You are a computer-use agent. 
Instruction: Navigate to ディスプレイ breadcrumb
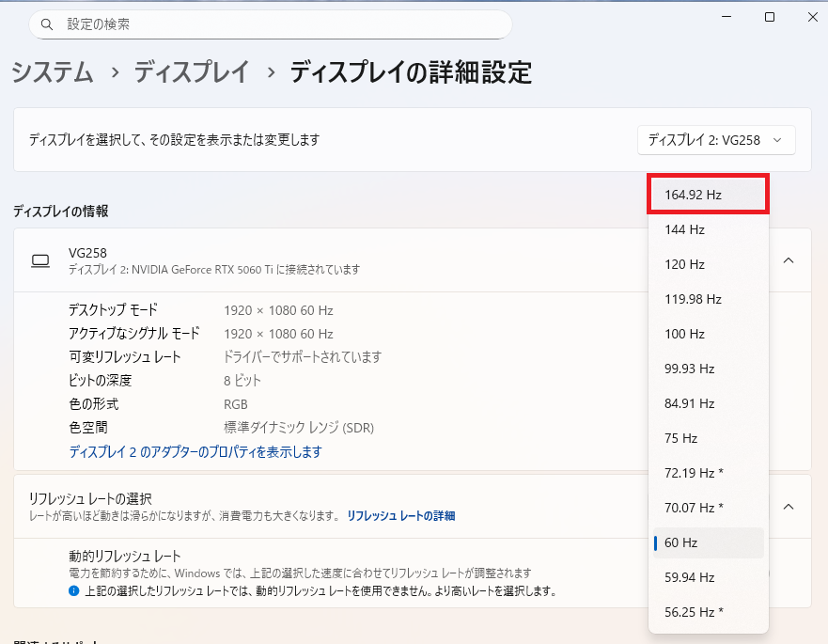(x=192, y=71)
